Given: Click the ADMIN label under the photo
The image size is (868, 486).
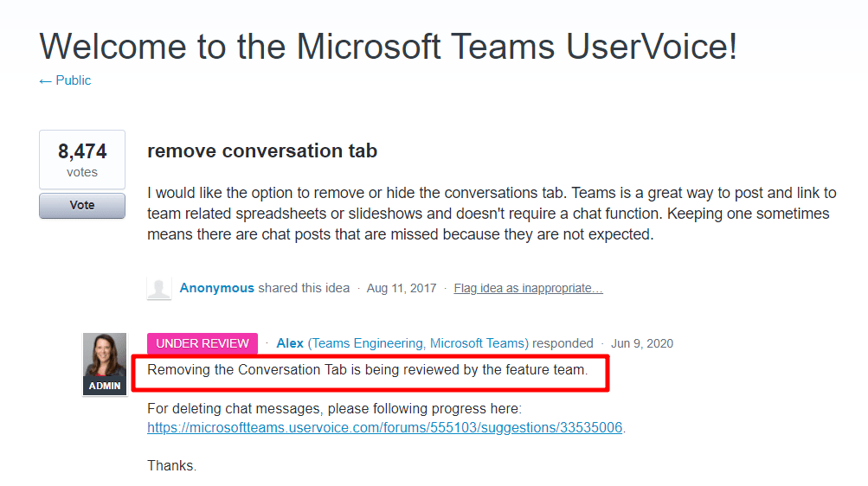Looking at the screenshot, I should [x=105, y=386].
